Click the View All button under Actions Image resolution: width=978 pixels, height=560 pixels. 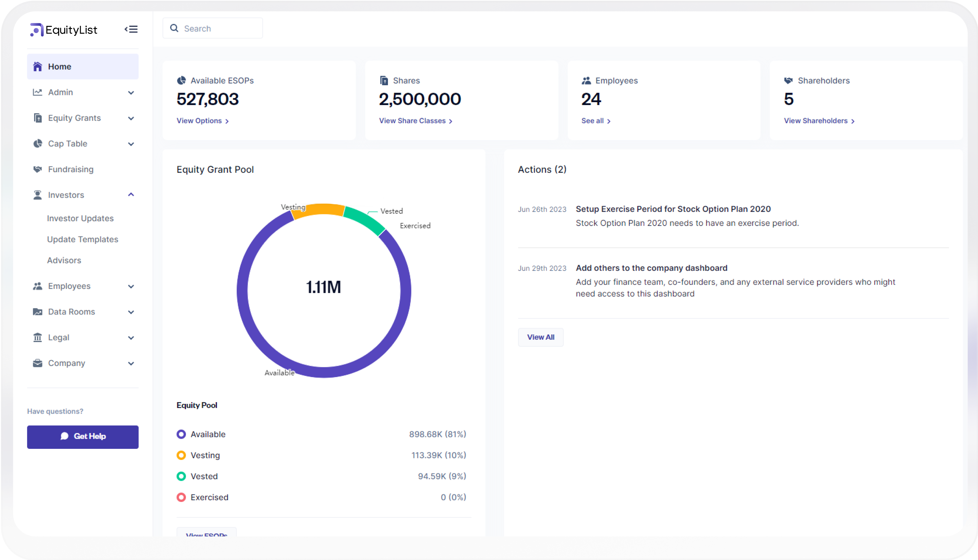coord(541,337)
